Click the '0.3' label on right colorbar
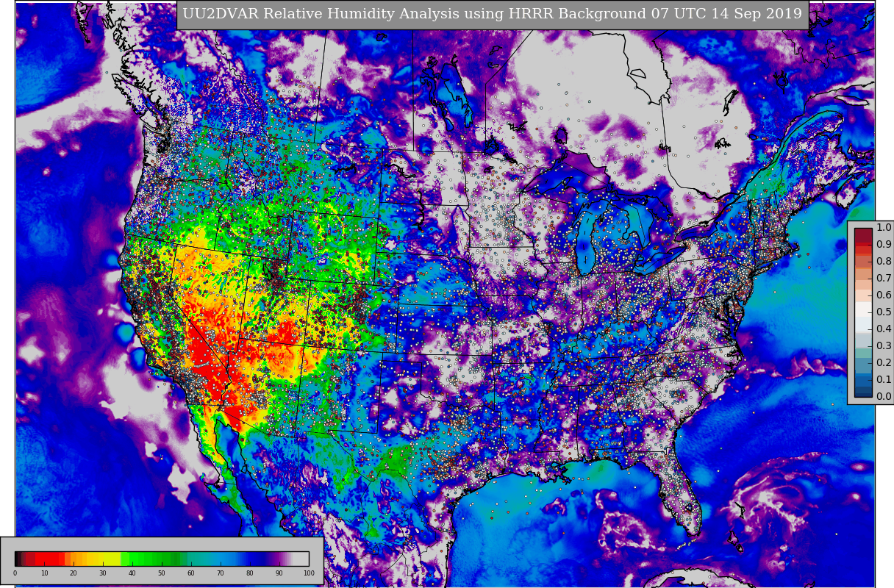 click(884, 346)
